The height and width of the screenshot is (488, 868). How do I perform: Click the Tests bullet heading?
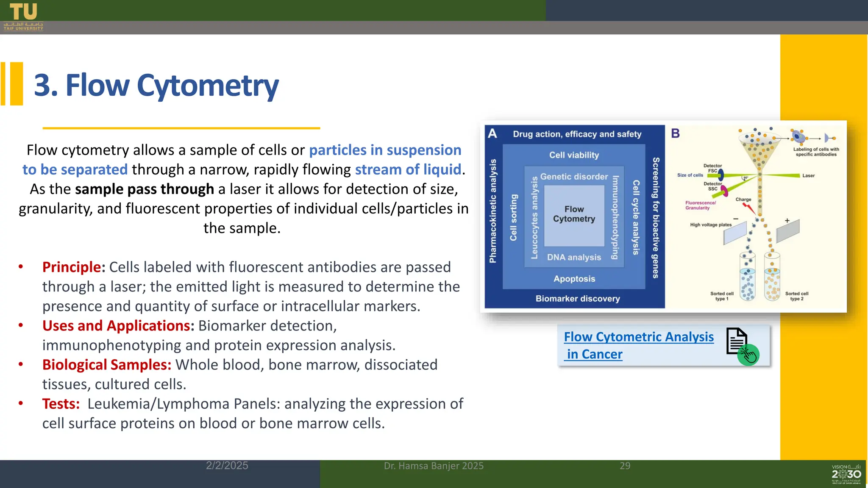click(x=61, y=404)
